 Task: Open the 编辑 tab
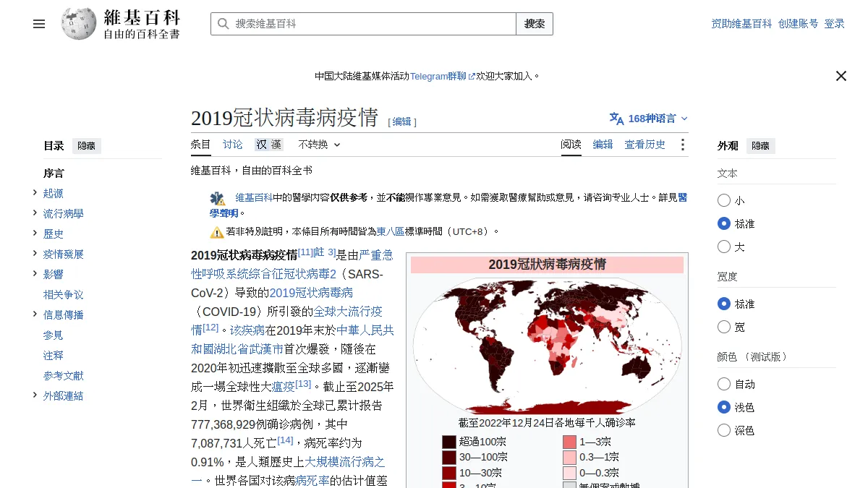point(603,145)
